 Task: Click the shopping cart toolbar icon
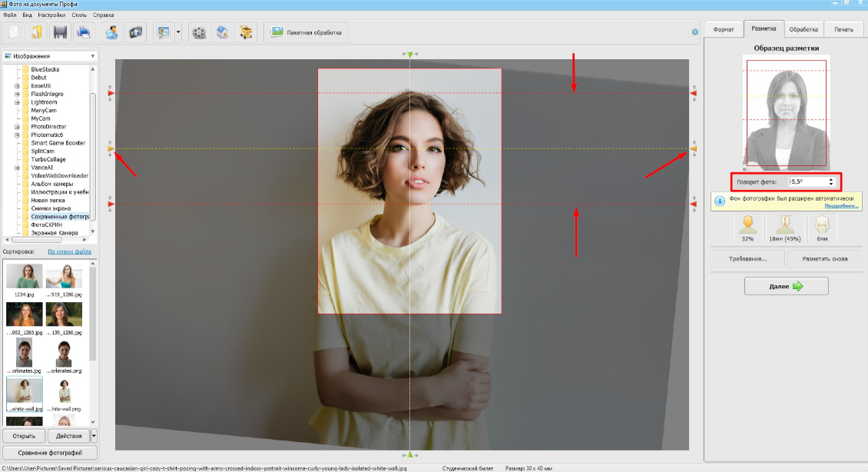tap(246, 32)
